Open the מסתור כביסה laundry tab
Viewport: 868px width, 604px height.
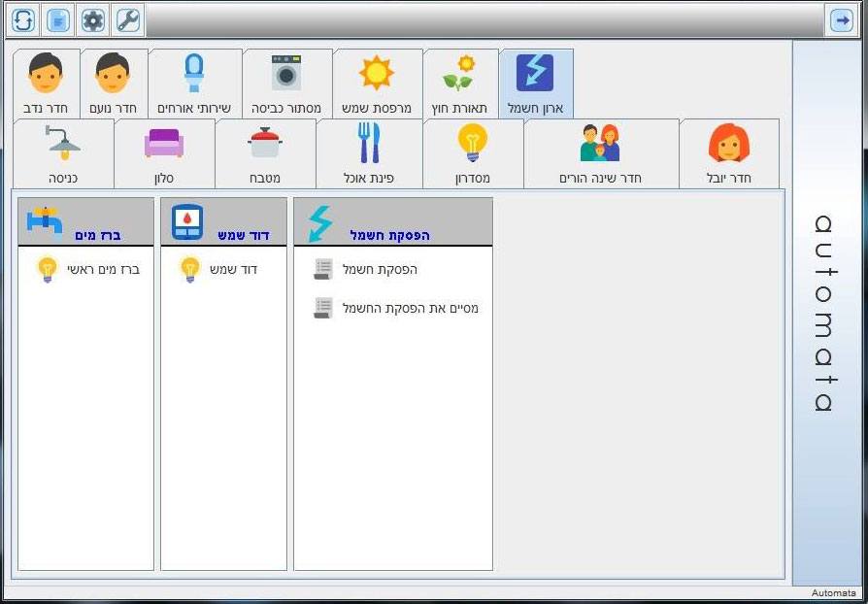[x=286, y=84]
